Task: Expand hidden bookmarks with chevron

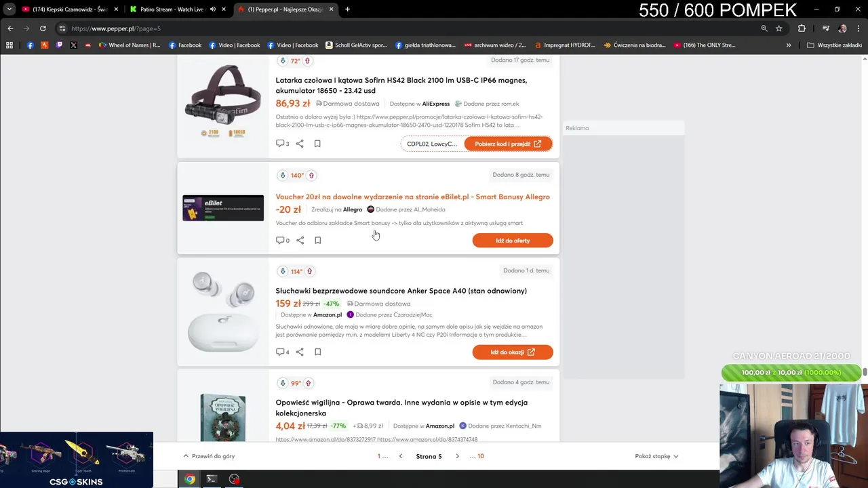Action: pos(789,45)
